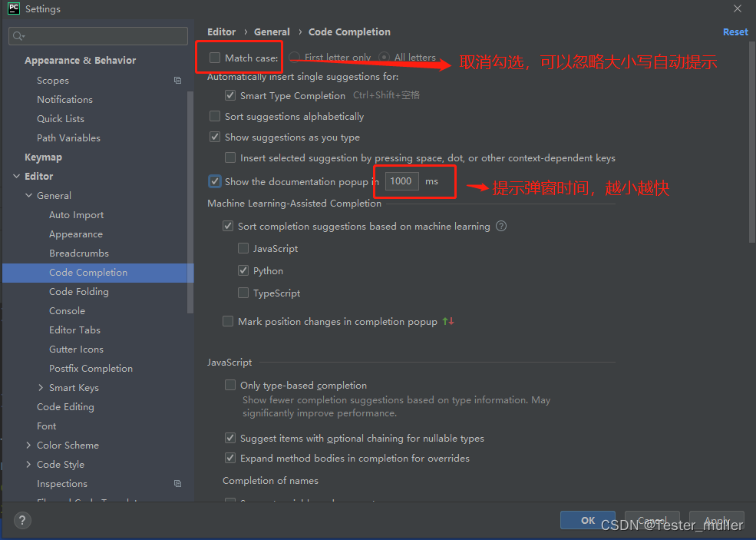Open Quick Lists settings

(x=61, y=119)
